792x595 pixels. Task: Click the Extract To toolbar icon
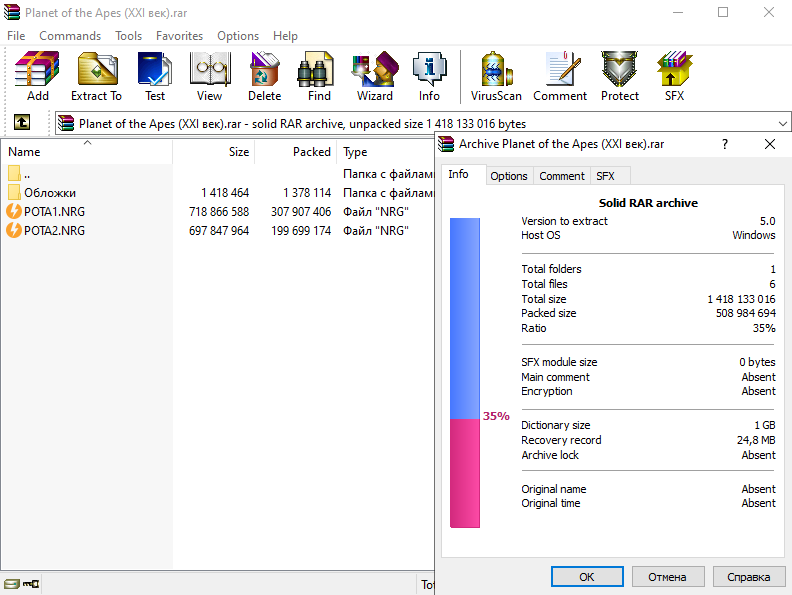point(96,76)
